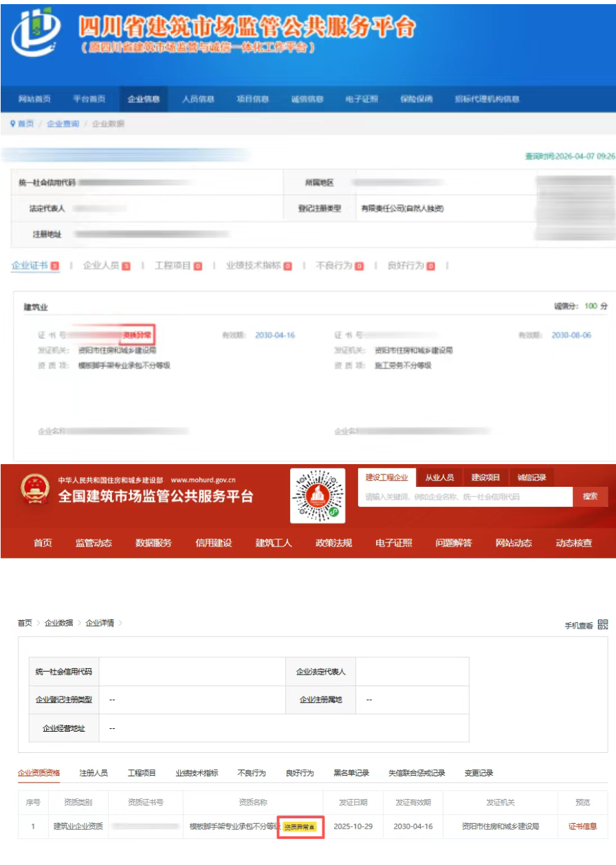The image size is (616, 865).
Task: Select the 建设项目 search tab
Action: tap(485, 477)
